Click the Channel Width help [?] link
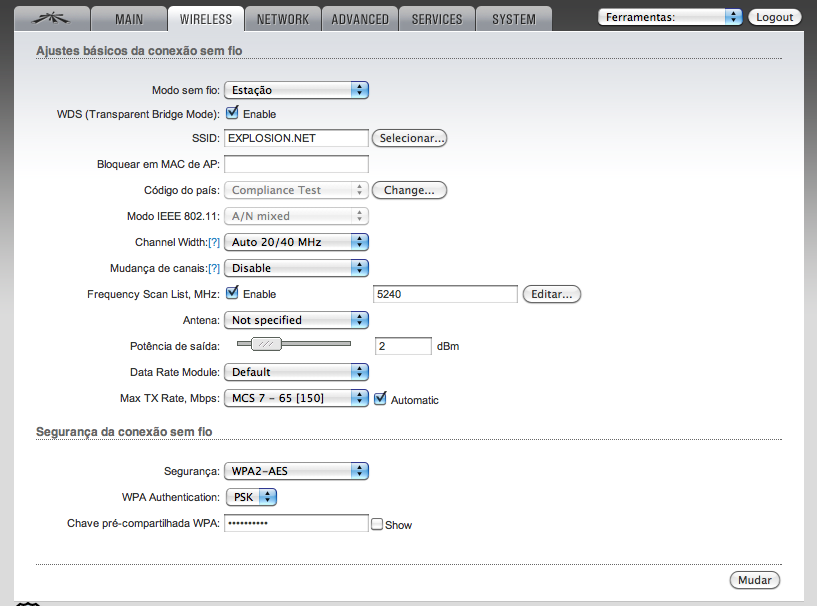The height and width of the screenshot is (606, 817). 213,242
